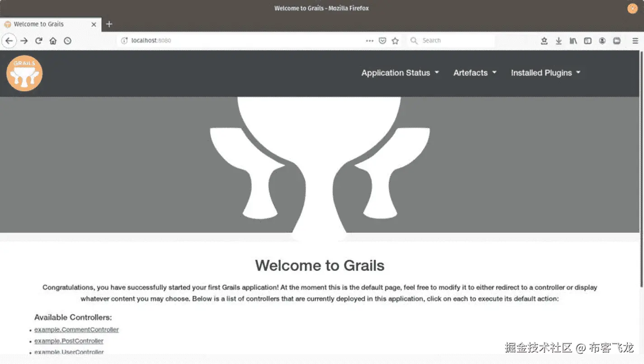Toggle the Firefox sidebar
Screen dimensions: 644x364
(588, 41)
